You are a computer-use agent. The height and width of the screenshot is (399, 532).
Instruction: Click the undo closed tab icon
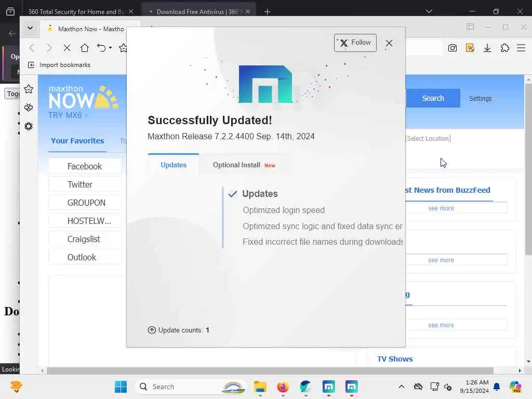tap(101, 48)
